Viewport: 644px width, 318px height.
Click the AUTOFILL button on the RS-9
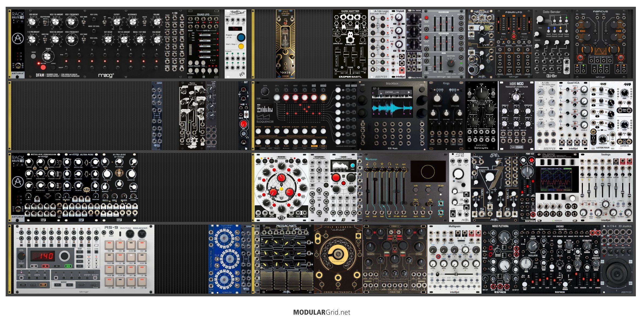coord(81,285)
